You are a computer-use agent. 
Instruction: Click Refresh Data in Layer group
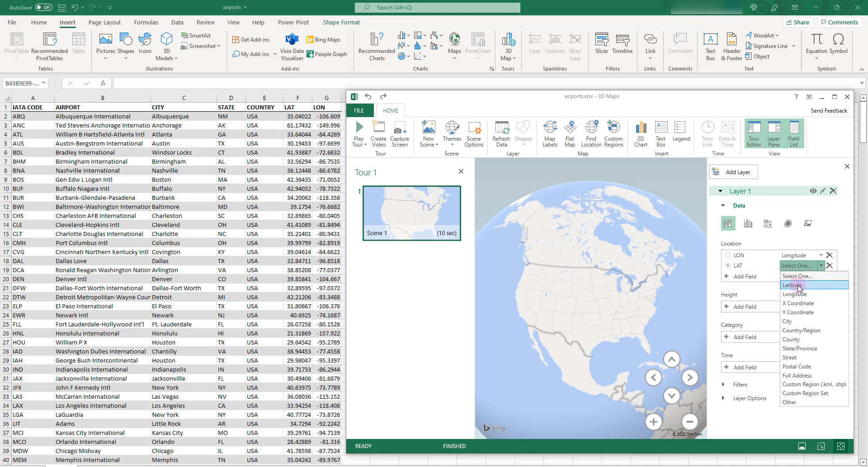click(x=501, y=134)
